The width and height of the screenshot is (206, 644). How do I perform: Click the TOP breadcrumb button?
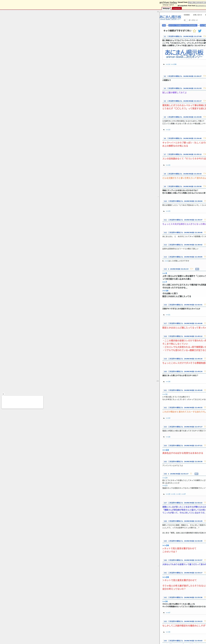click(x=164, y=25)
